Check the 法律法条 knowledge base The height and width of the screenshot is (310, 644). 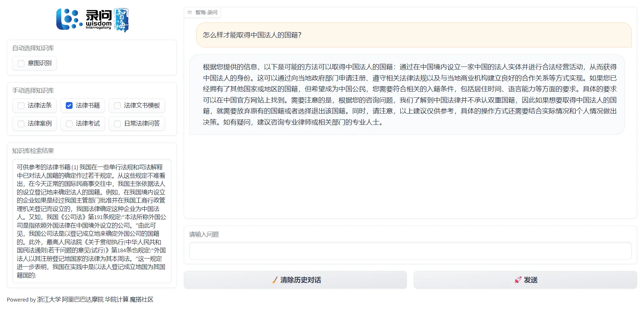[21, 105]
